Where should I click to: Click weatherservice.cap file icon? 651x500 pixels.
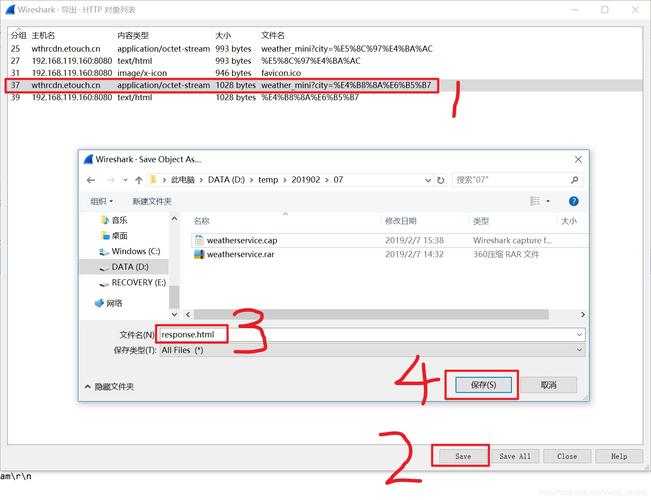pyautogui.click(x=199, y=240)
